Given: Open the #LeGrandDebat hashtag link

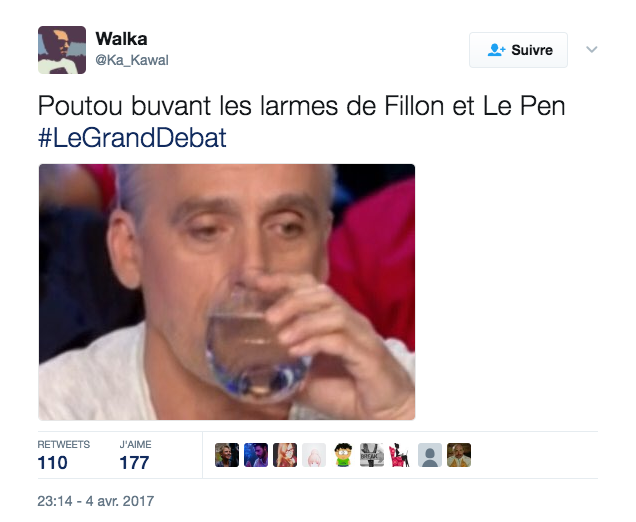Looking at the screenshot, I should (x=132, y=138).
